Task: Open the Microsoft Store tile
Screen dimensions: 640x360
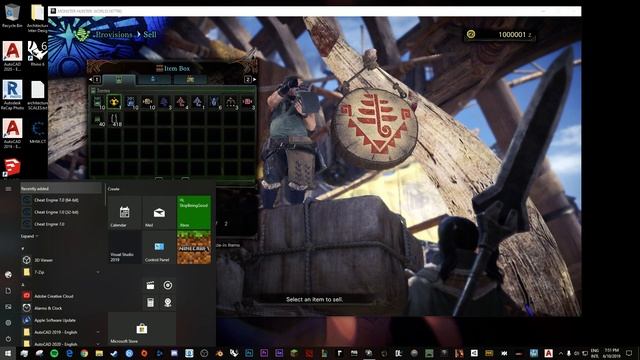Action: 142,329
